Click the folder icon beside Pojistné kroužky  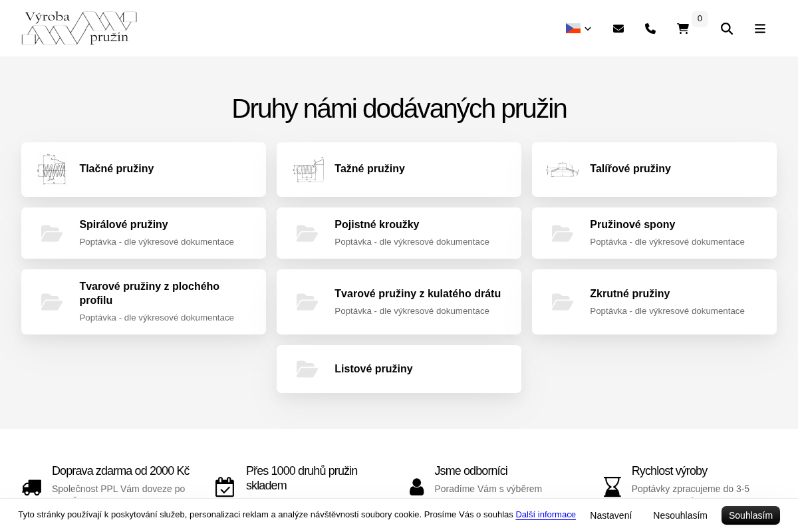[307, 233]
